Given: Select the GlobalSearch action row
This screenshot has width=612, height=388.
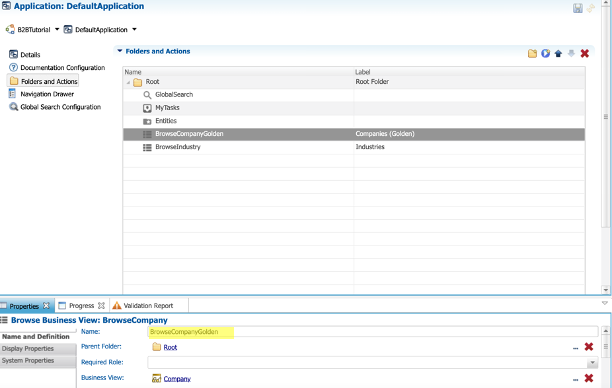Looking at the screenshot, I should [354, 95].
